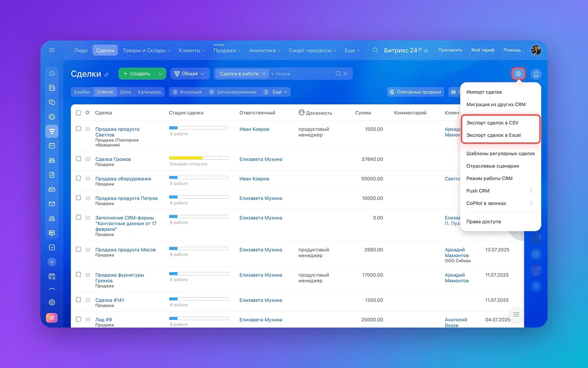Click the green Создать button
This screenshot has height=368, width=588.
(x=137, y=74)
